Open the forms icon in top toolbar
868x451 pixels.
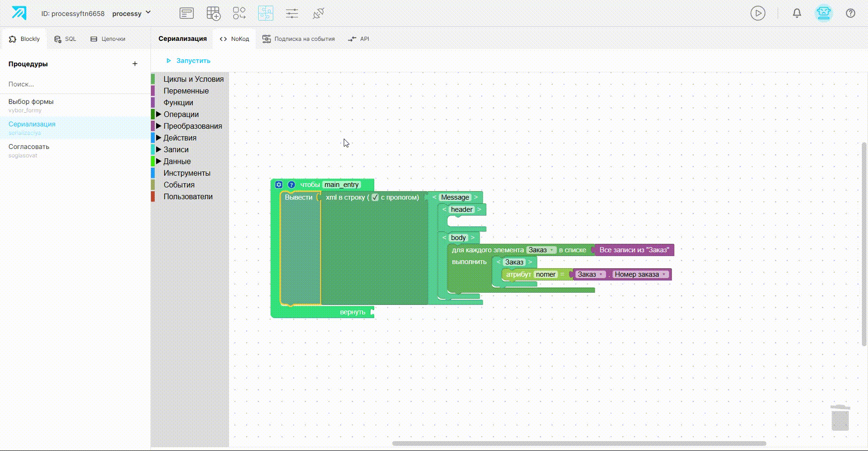click(187, 14)
